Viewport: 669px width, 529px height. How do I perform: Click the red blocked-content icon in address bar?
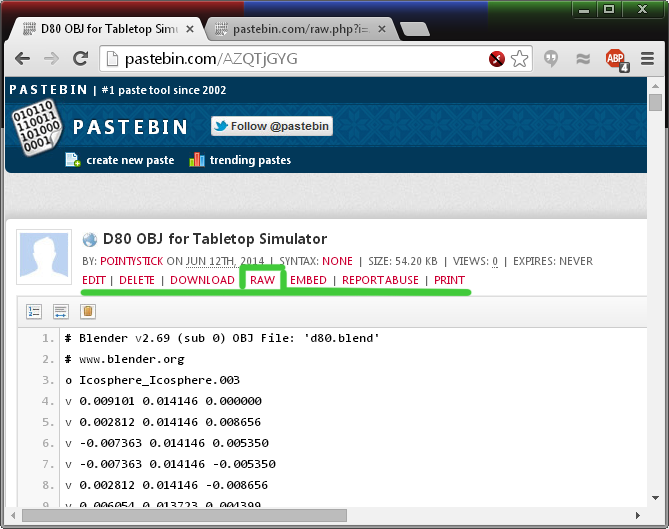pyautogui.click(x=497, y=59)
